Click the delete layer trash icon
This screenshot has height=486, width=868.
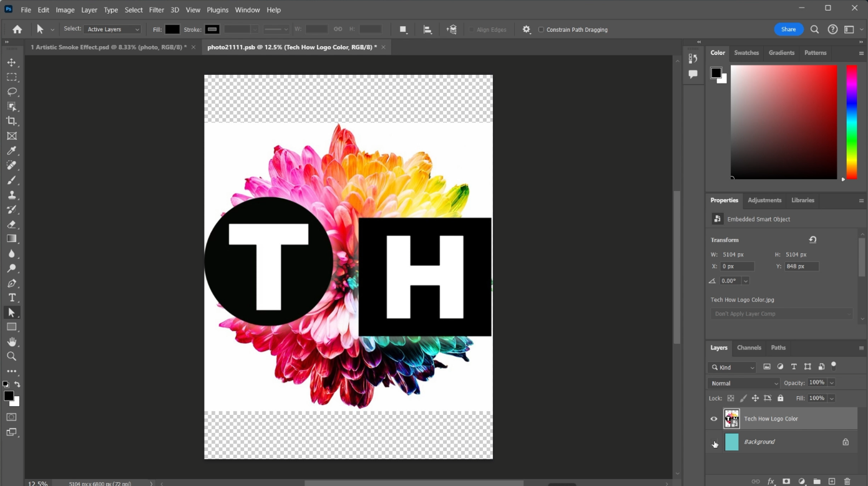click(x=847, y=482)
